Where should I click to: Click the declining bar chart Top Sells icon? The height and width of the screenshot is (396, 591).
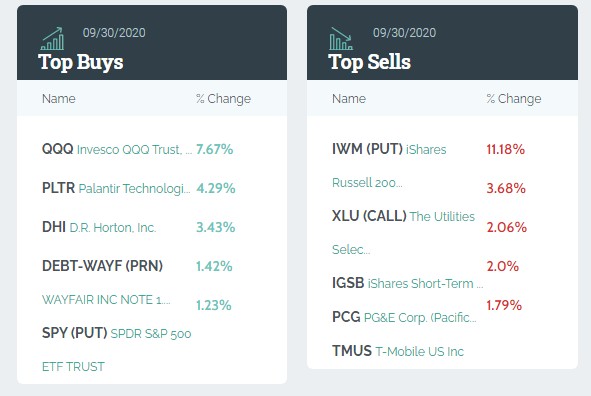point(341,38)
